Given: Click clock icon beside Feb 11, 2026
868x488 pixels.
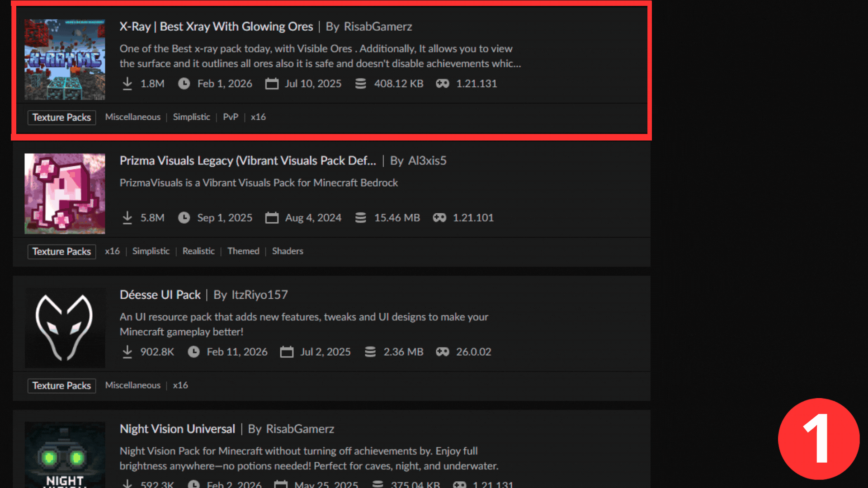Looking at the screenshot, I should tap(193, 352).
